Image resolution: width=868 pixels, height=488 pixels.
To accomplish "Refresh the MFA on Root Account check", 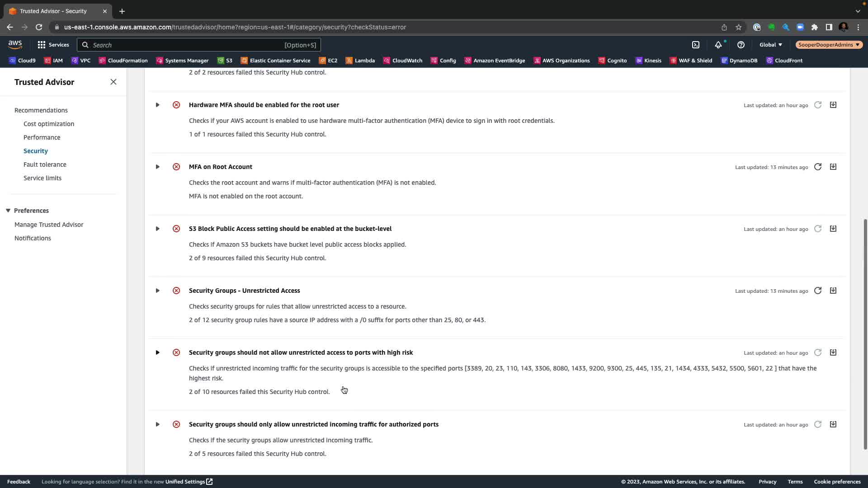I will click(x=818, y=167).
